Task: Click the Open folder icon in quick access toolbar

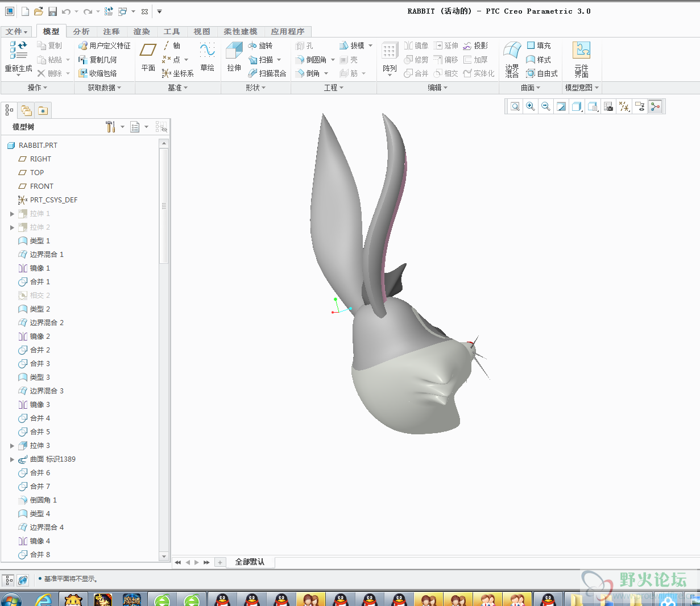Action: [x=38, y=11]
